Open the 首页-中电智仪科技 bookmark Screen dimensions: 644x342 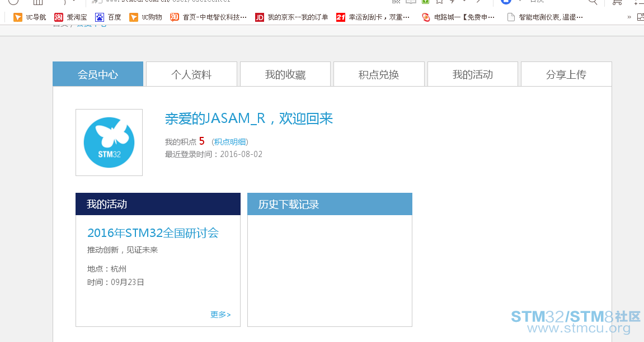click(x=208, y=17)
